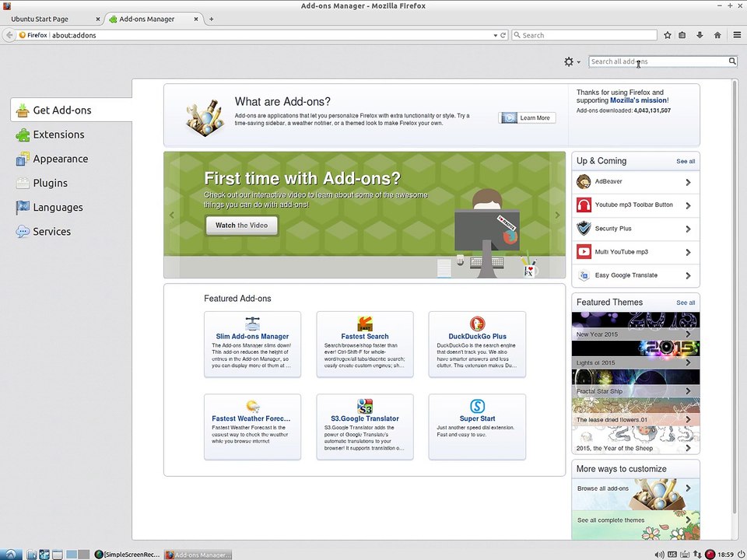The height and width of the screenshot is (560, 747).
Task: Open the downloads arrow icon
Action: pyautogui.click(x=700, y=35)
